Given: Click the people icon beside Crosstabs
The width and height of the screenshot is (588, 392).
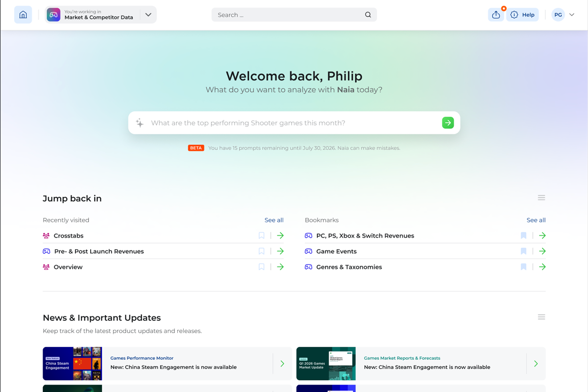Looking at the screenshot, I should pyautogui.click(x=46, y=236).
